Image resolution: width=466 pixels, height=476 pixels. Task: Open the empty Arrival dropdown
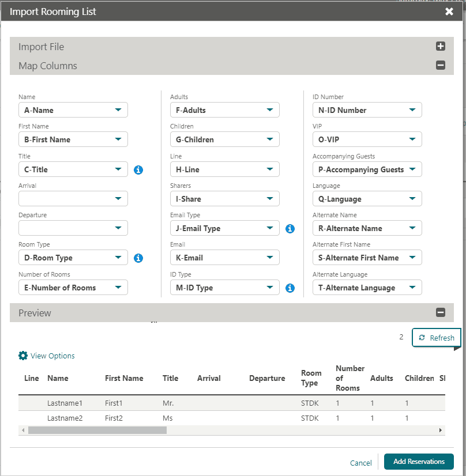(73, 199)
